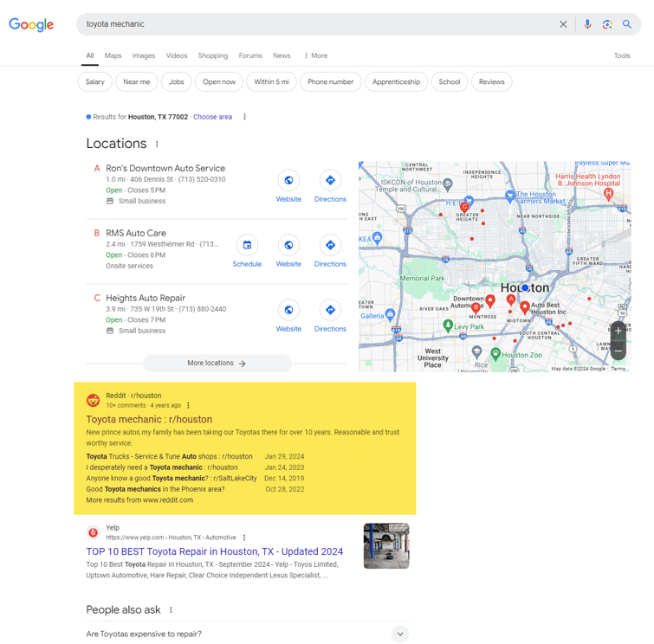Open 'Good Toyota mechanics in the Phoenix area?' sublink
The height and width of the screenshot is (644, 654).
pyautogui.click(x=155, y=489)
